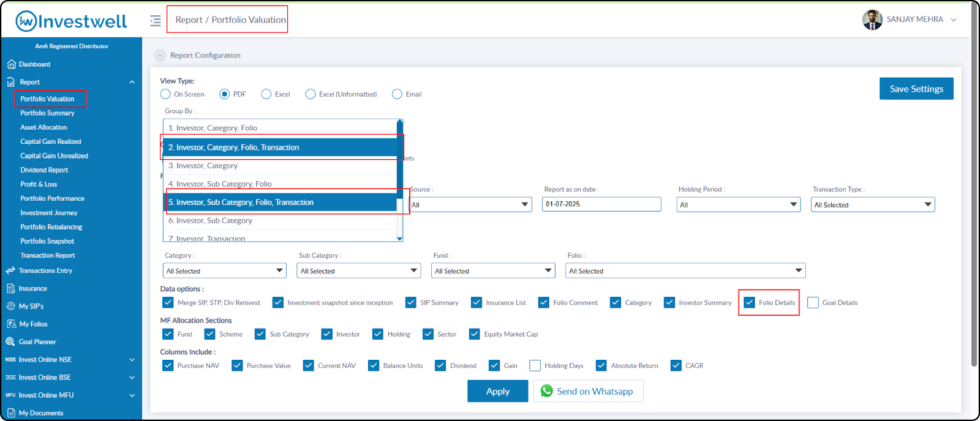Viewport: 980px width, 421px height.
Task: Click the Apply button
Action: [498, 392]
